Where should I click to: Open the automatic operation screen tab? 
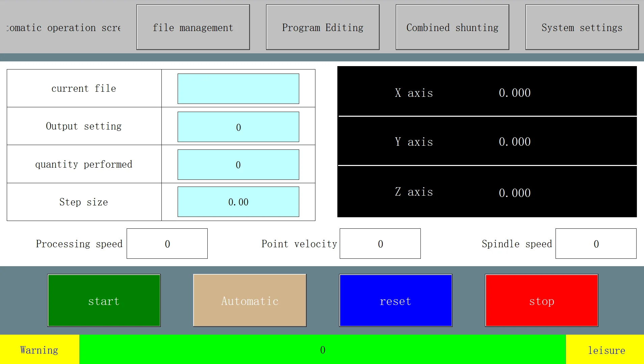(63, 28)
